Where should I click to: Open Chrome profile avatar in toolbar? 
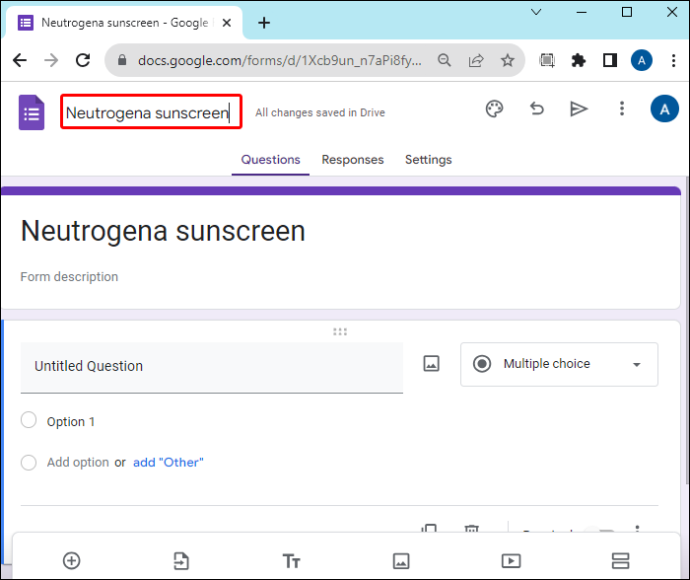point(642,60)
